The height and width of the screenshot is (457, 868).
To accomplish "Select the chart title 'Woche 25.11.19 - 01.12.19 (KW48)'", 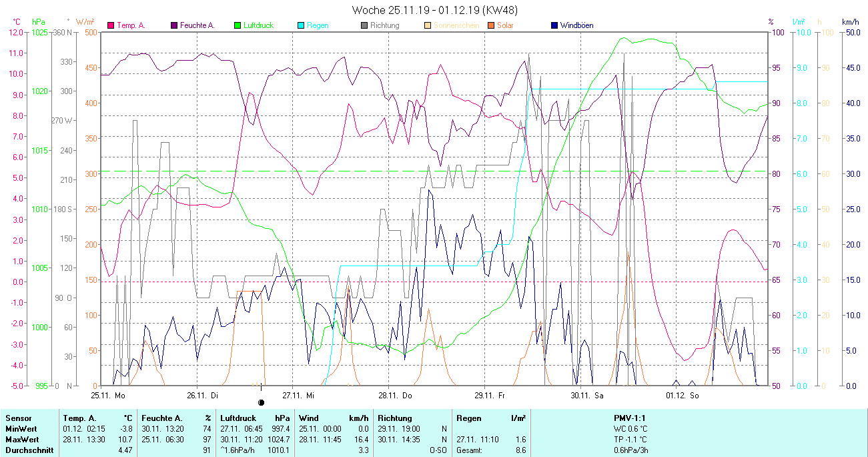I will coord(435,10).
